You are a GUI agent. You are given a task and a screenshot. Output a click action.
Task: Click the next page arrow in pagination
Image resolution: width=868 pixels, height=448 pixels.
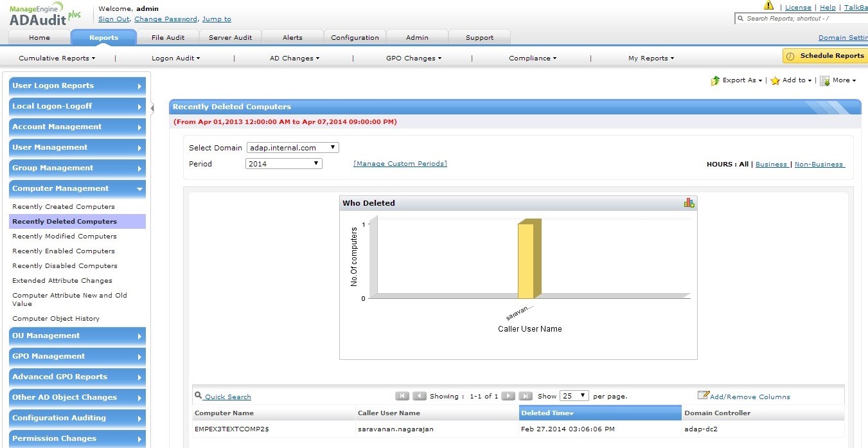[508, 396]
